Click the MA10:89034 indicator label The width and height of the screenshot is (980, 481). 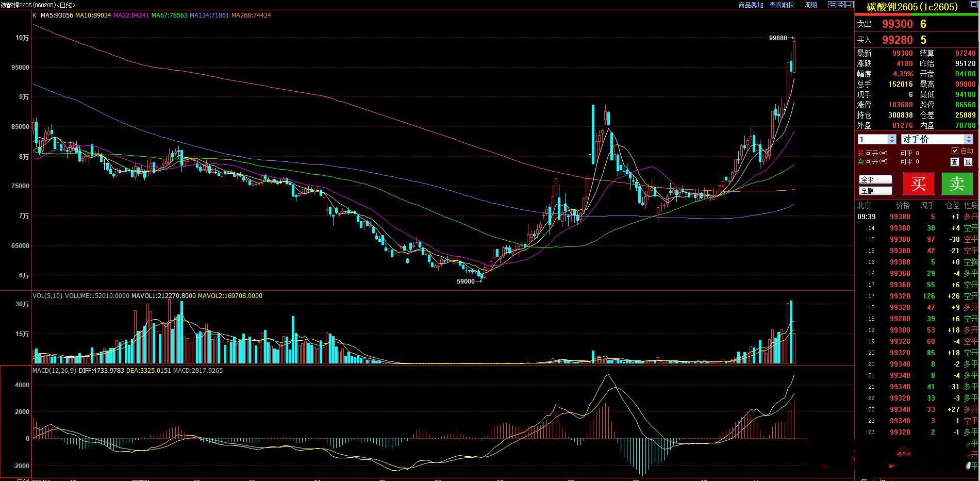click(x=93, y=15)
